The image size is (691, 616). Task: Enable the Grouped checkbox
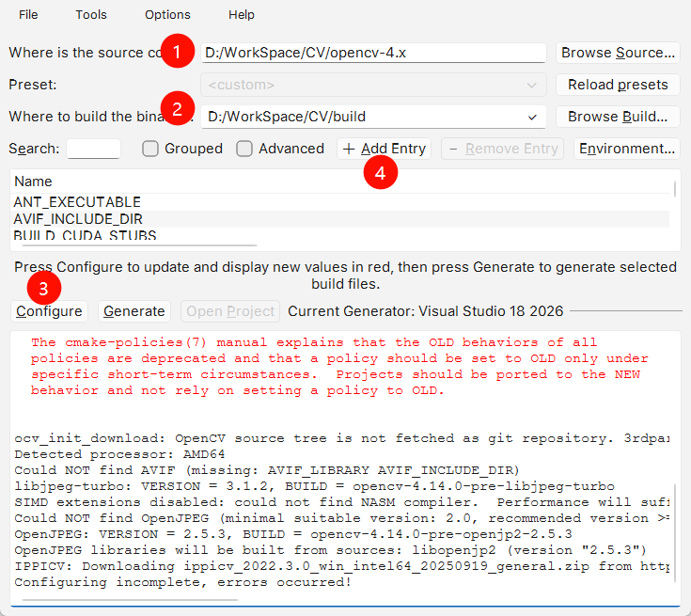click(150, 149)
